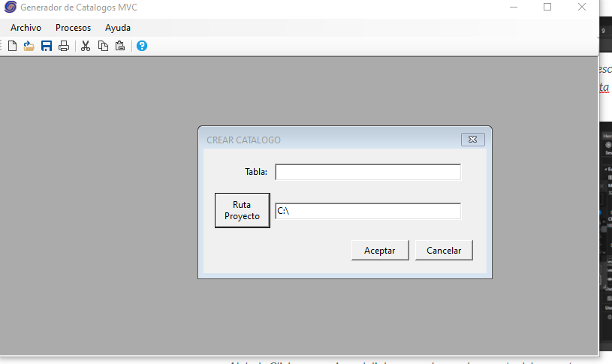
Task: Click the Cut scissors icon
Action: [x=86, y=47]
